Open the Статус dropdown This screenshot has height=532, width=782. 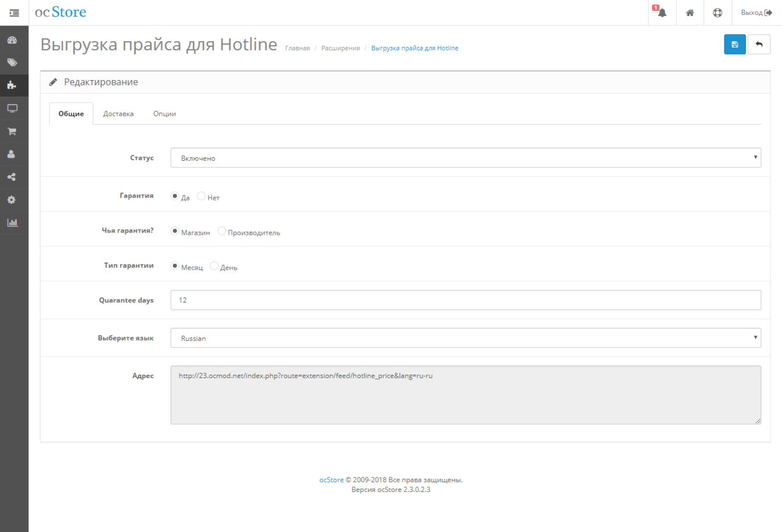click(466, 158)
